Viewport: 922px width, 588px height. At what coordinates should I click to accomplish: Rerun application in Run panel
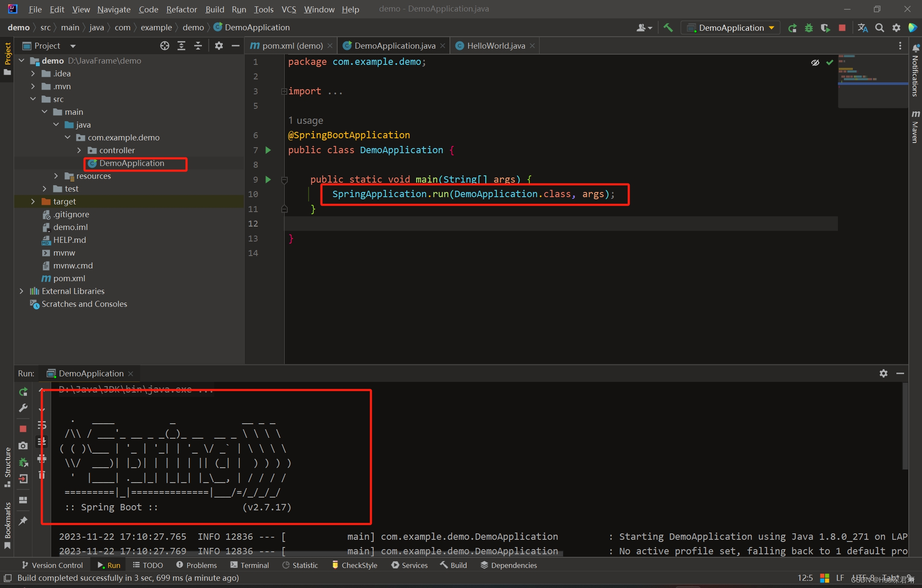click(x=23, y=391)
